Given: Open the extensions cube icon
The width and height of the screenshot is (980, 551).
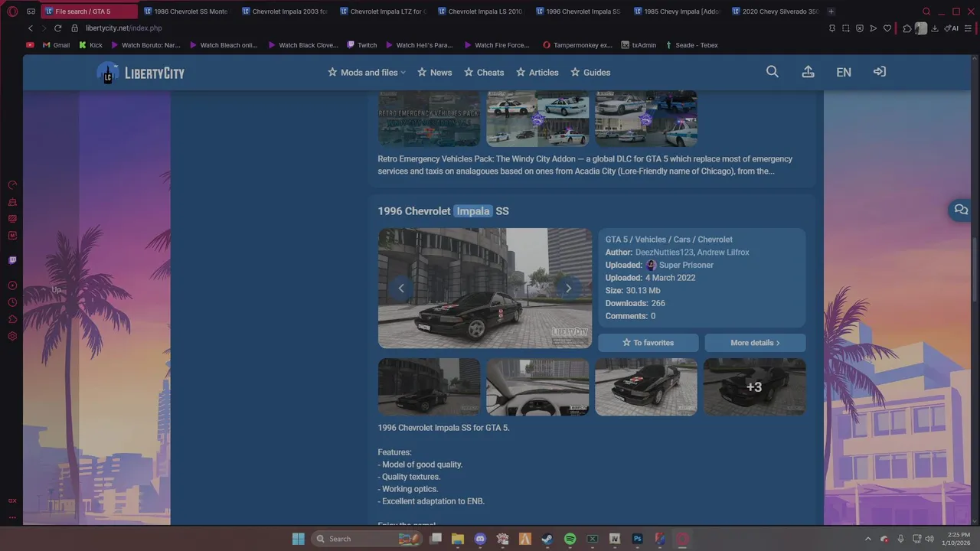Looking at the screenshot, I should 907,28.
